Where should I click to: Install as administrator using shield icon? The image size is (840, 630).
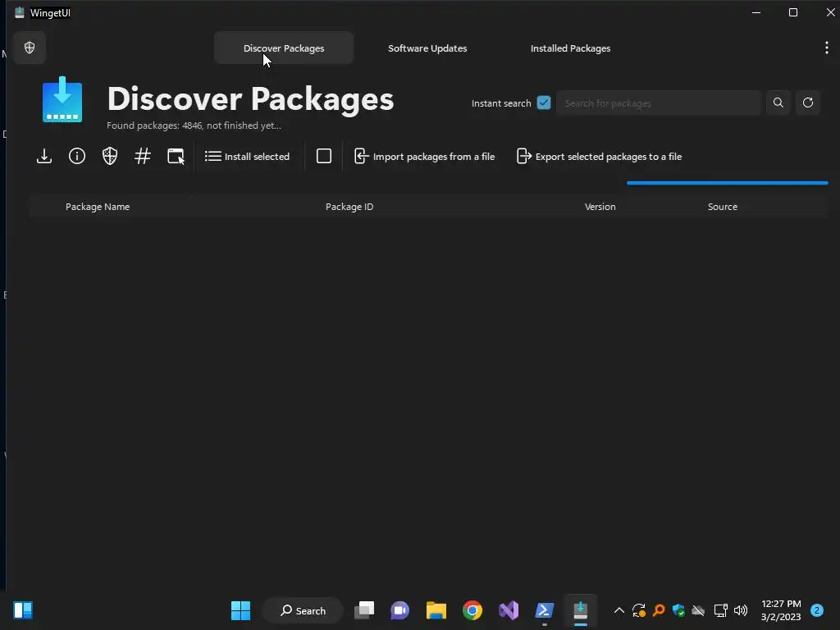[x=109, y=156]
